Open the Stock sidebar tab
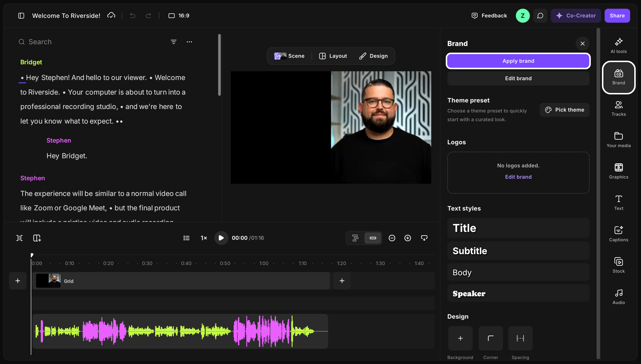641x364 pixels. tap(619, 265)
